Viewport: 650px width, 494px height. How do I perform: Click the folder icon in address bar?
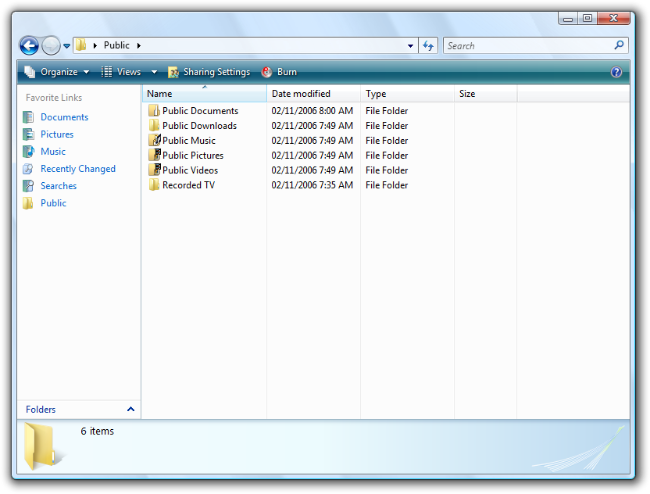pyautogui.click(x=81, y=45)
